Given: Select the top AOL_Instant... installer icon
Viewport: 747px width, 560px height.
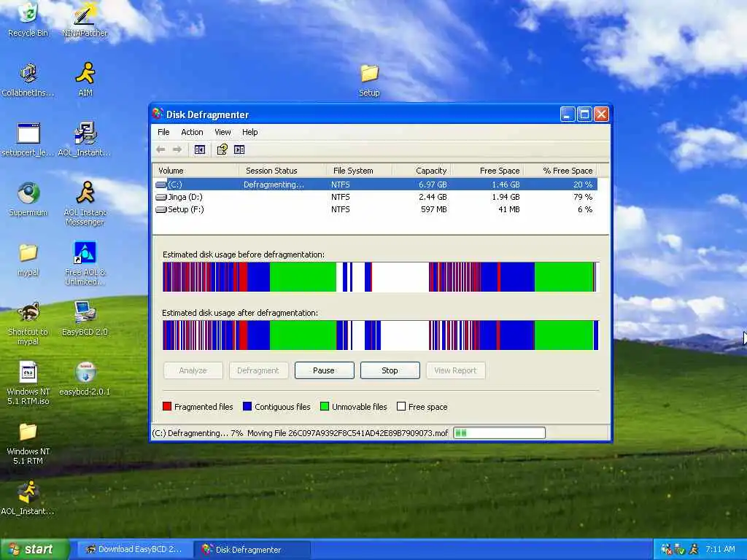Looking at the screenshot, I should (85, 139).
